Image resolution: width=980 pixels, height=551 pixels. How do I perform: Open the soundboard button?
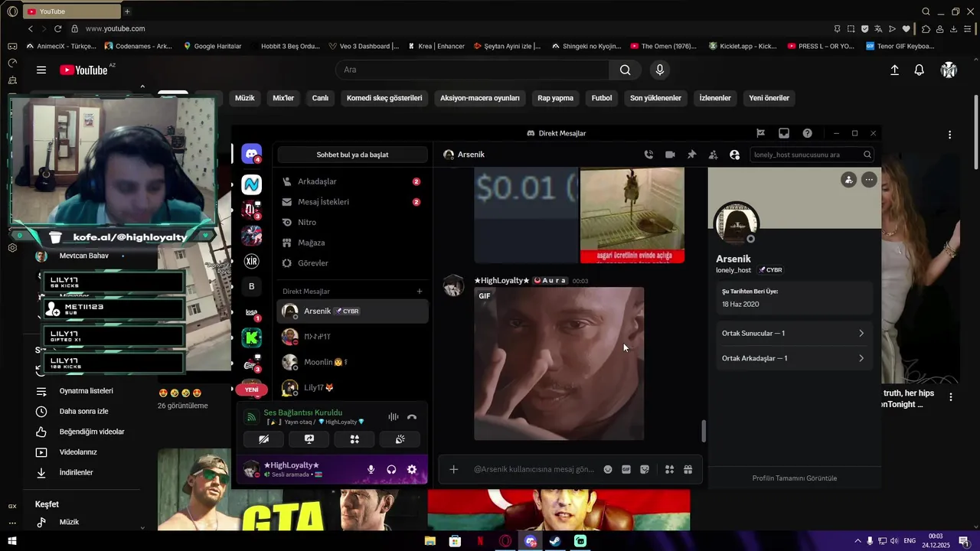coord(400,439)
